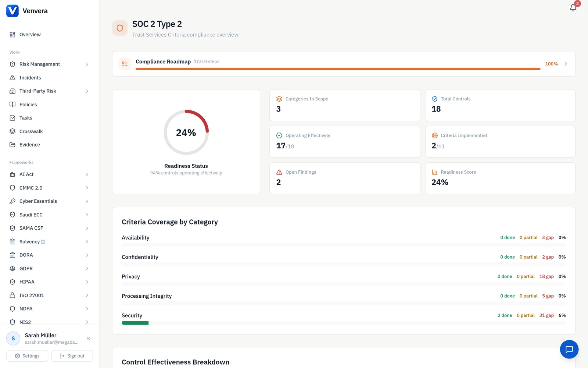The height and width of the screenshot is (368, 588).
Task: Open Compliance Roadmap title link
Action: (163, 61)
